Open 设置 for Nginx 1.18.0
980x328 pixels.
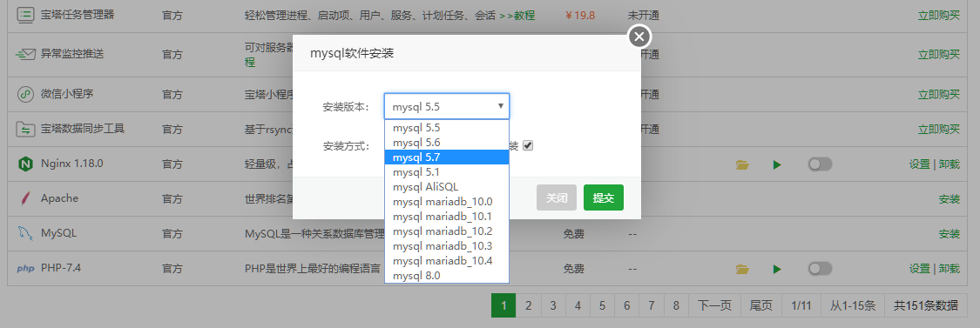pyautogui.click(x=919, y=164)
